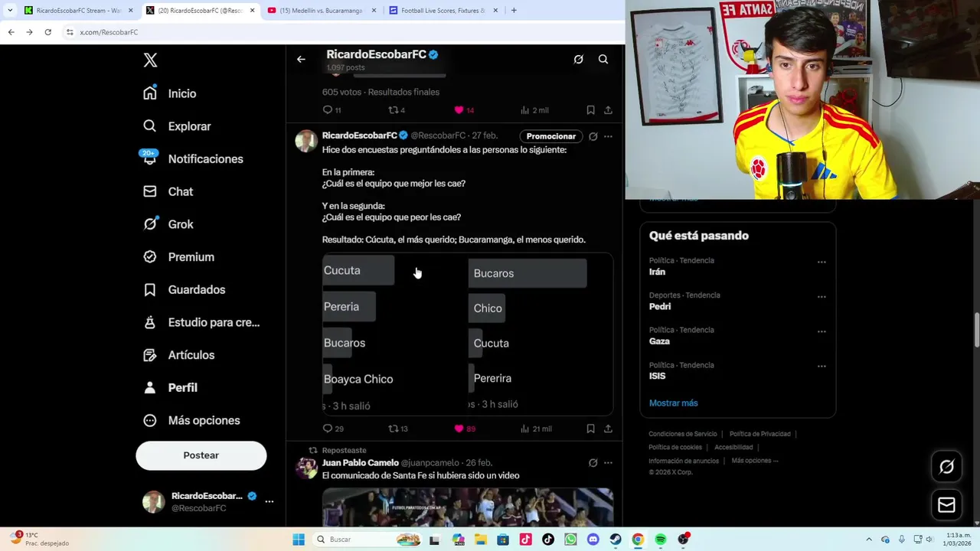This screenshot has height=551, width=980.
Task: Click the Postear button
Action: 201,455
